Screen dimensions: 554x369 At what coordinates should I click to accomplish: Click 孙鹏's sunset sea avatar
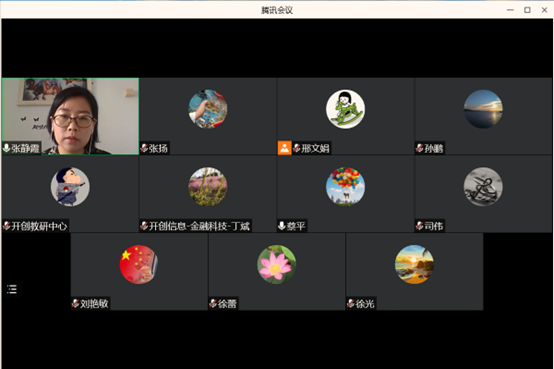tap(483, 109)
